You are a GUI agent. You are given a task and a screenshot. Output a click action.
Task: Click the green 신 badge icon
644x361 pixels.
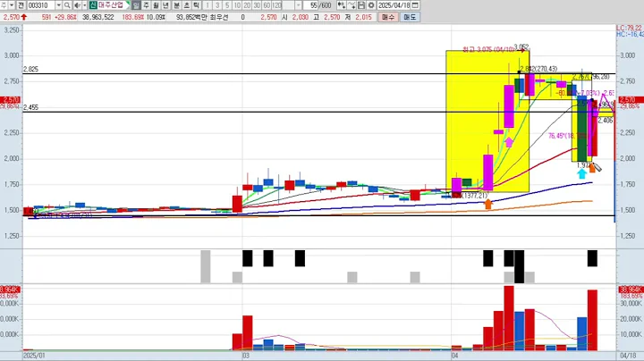click(x=93, y=5)
